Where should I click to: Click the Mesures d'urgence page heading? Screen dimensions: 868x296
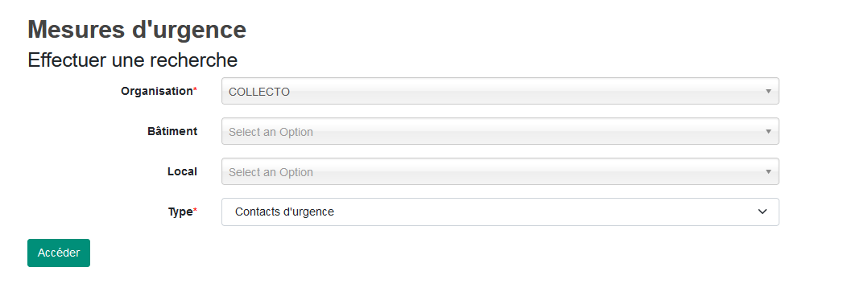pos(137,29)
